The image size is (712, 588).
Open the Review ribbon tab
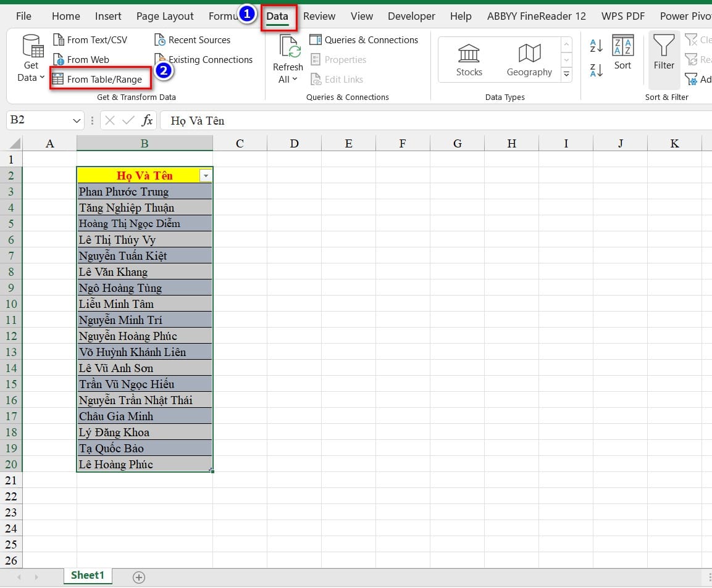pos(319,16)
